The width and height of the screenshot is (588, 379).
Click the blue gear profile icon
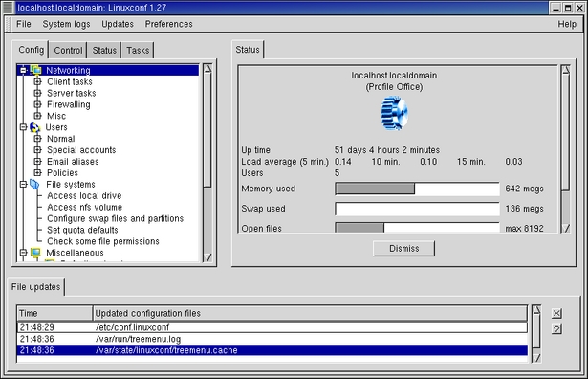point(394,113)
